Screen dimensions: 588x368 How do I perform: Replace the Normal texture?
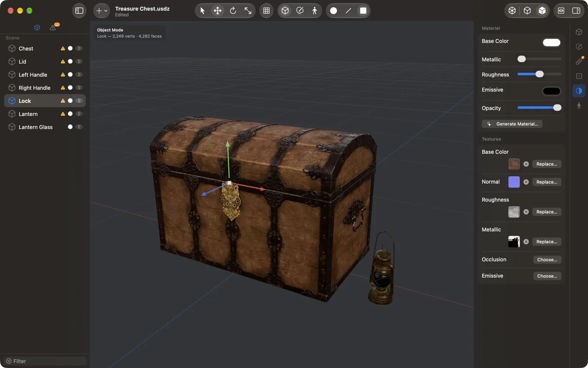point(547,182)
